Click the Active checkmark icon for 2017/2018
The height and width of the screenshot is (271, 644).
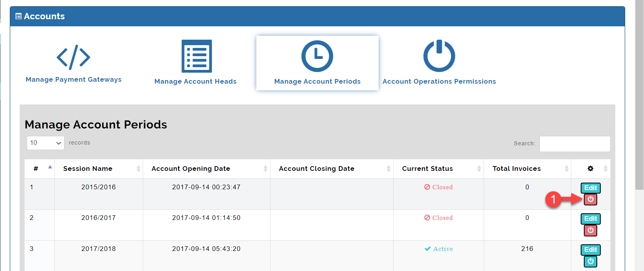point(428,249)
